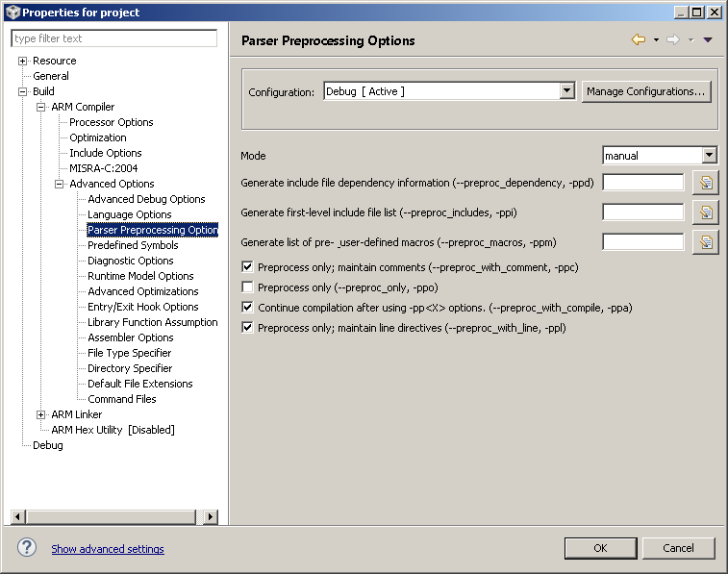Select Language Options tree item
This screenshot has height=574, width=728.
click(x=130, y=214)
